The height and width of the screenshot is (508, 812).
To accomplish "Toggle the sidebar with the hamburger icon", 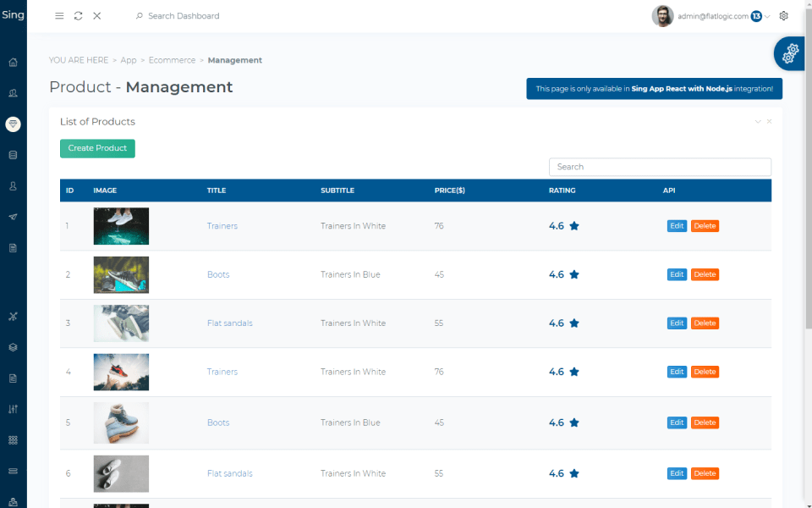I will pyautogui.click(x=59, y=16).
